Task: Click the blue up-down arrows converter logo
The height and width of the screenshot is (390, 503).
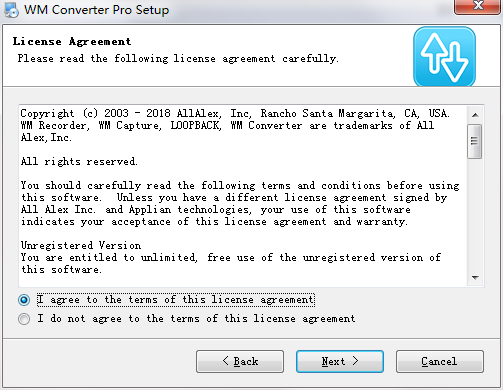Action: [x=444, y=56]
